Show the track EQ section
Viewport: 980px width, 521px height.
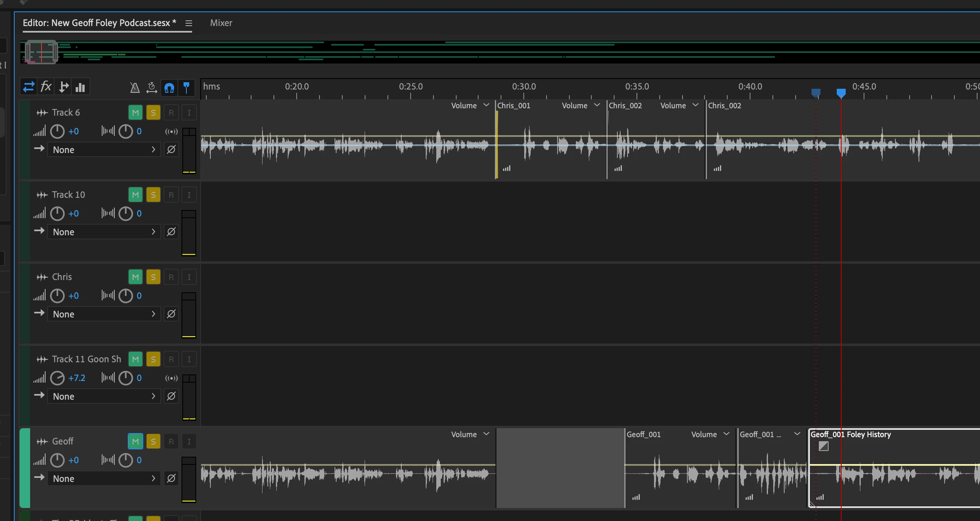[x=81, y=87]
